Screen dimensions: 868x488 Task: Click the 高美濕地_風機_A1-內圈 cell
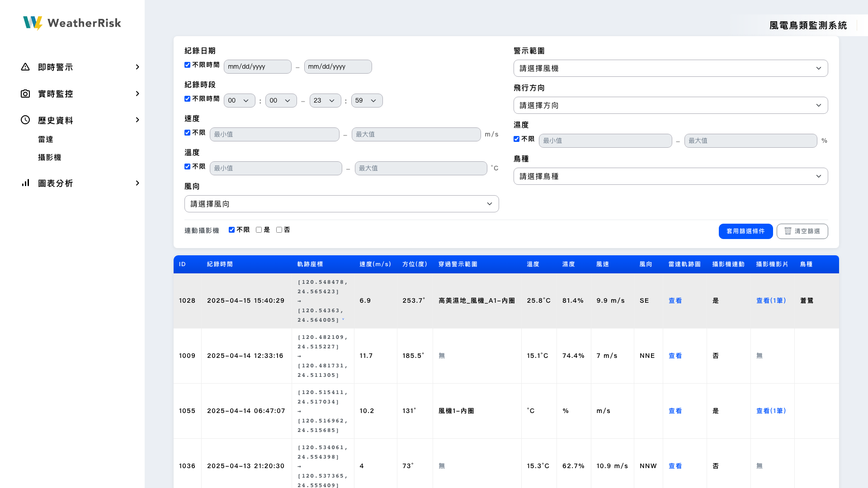click(x=477, y=301)
